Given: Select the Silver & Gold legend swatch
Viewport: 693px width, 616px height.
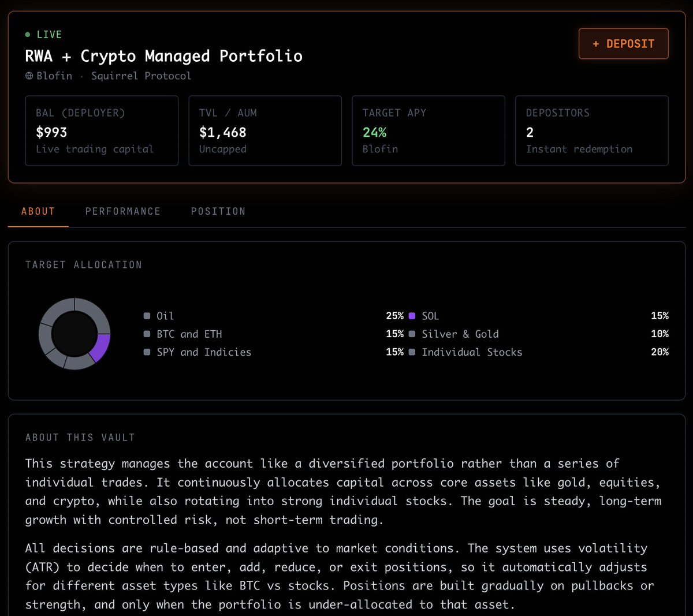Looking at the screenshot, I should pos(412,334).
